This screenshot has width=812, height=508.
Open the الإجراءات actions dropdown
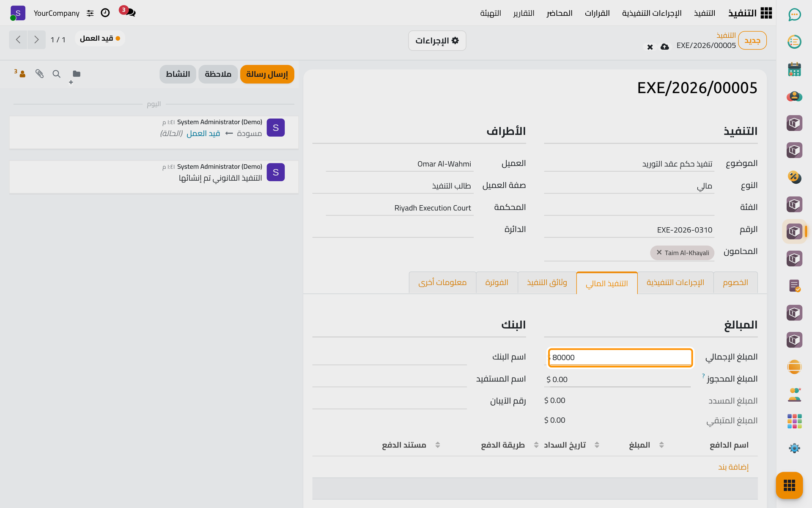[x=437, y=41]
